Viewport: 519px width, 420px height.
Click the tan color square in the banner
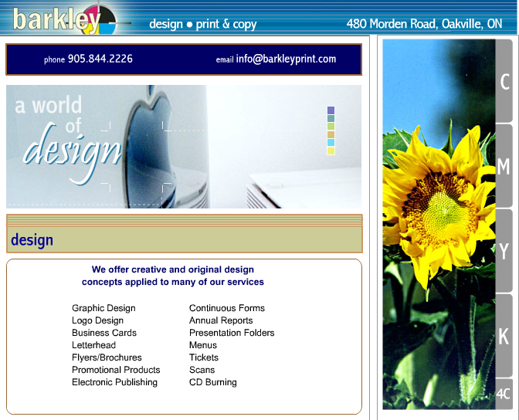[x=331, y=134]
